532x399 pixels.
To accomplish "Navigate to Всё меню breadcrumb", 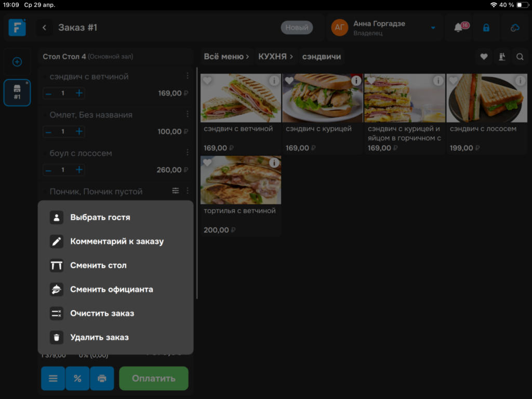I will pyautogui.click(x=227, y=57).
